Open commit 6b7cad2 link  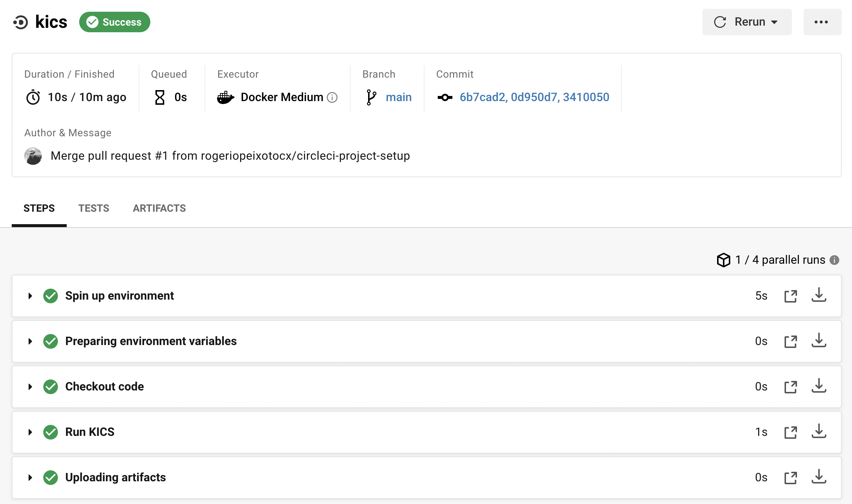(482, 97)
